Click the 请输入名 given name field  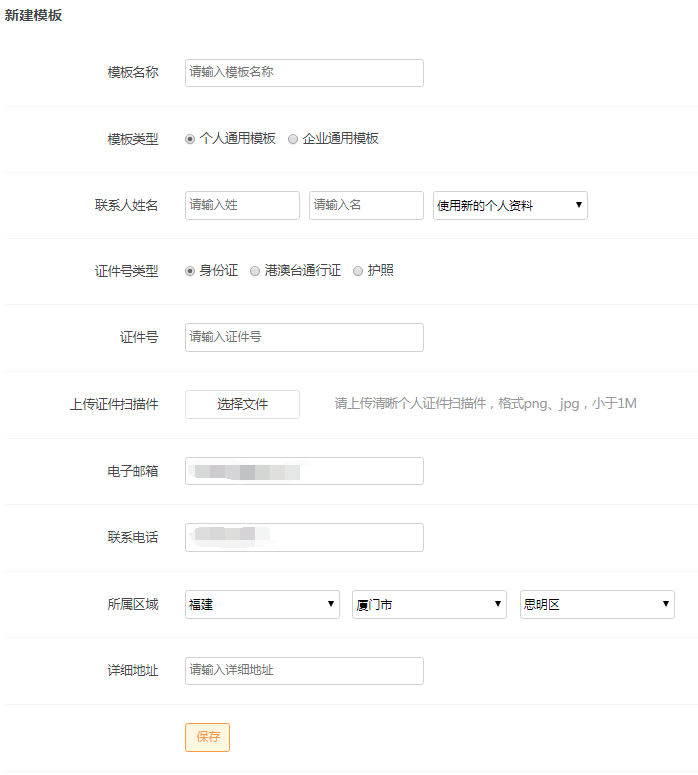[x=366, y=205]
